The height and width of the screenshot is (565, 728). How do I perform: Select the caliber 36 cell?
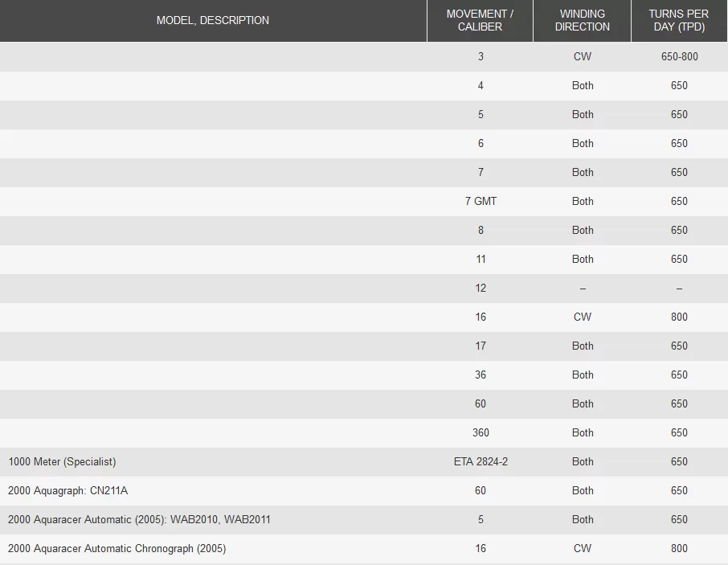tap(481, 375)
